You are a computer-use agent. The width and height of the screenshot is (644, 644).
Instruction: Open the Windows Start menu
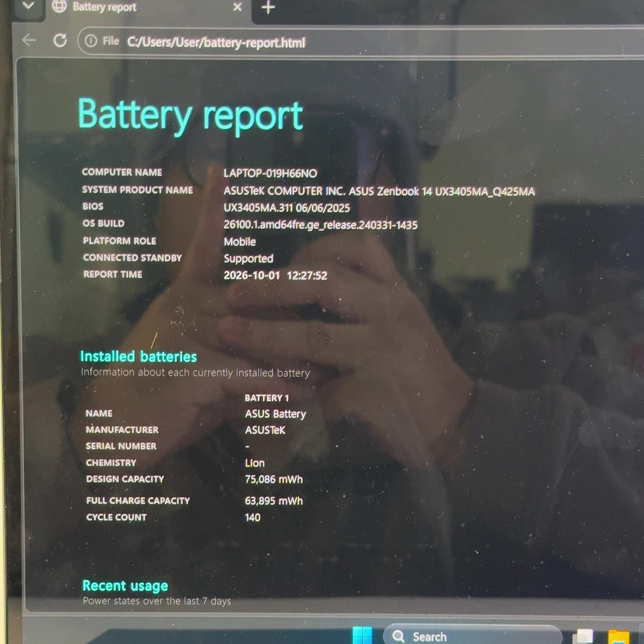click(x=362, y=635)
